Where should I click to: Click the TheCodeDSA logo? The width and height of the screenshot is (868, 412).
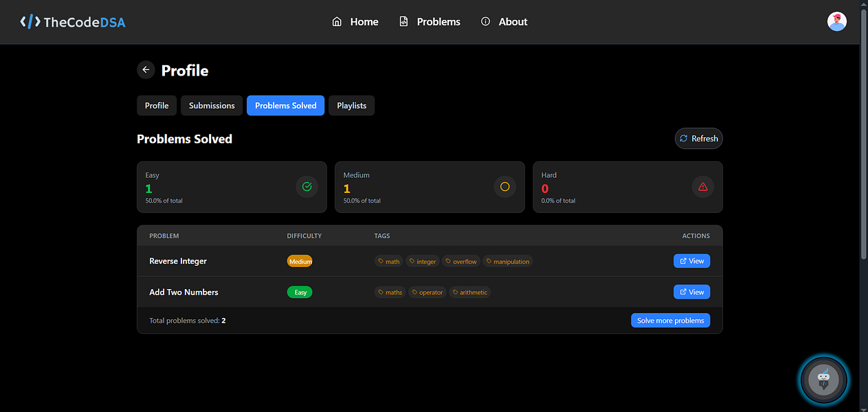click(73, 22)
